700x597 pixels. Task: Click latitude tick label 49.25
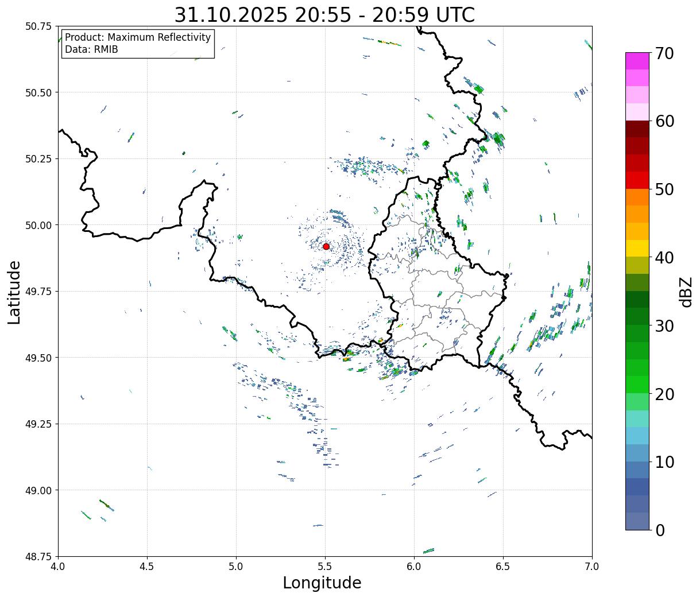coord(38,424)
